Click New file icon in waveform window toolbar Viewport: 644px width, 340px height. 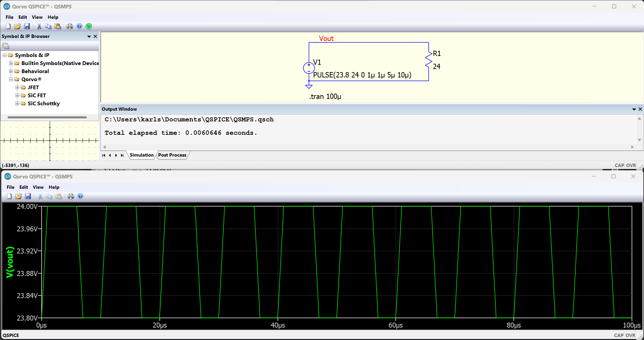tap(9, 196)
